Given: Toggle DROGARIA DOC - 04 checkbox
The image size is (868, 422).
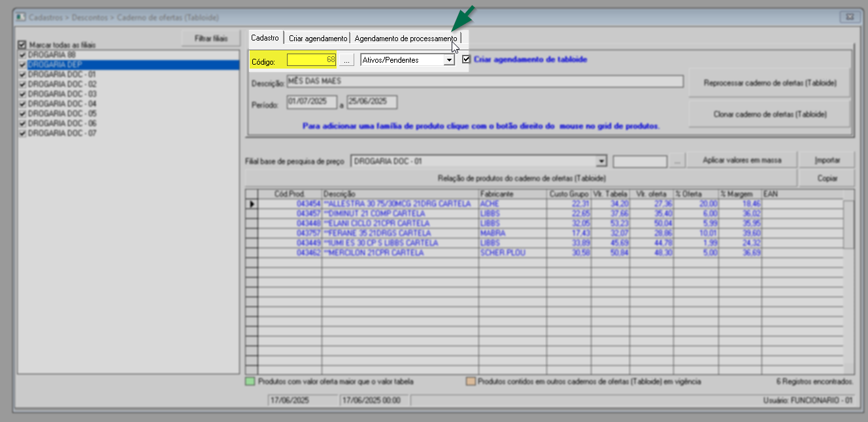Looking at the screenshot, I should (23, 104).
